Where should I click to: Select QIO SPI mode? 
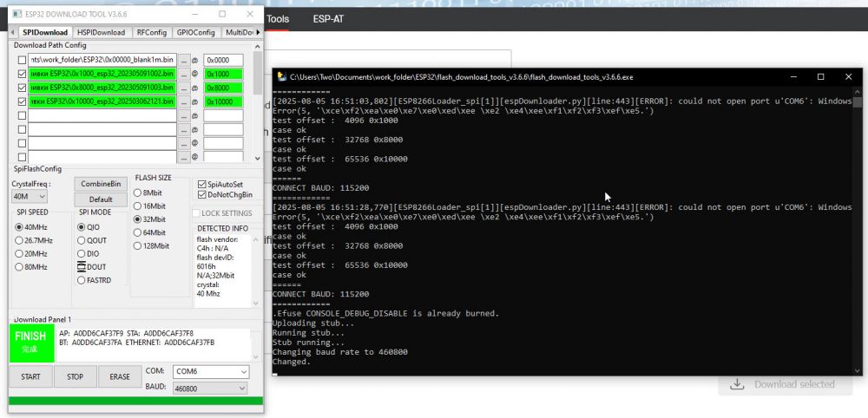(x=82, y=227)
